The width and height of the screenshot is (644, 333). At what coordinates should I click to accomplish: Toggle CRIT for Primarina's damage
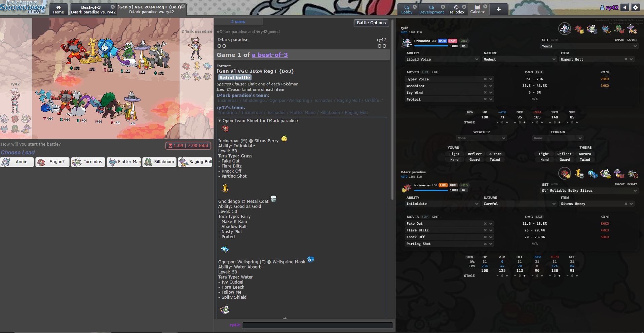click(x=539, y=72)
